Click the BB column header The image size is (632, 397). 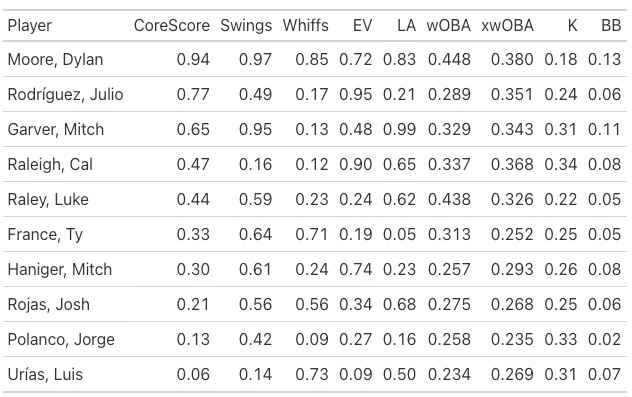pos(611,26)
